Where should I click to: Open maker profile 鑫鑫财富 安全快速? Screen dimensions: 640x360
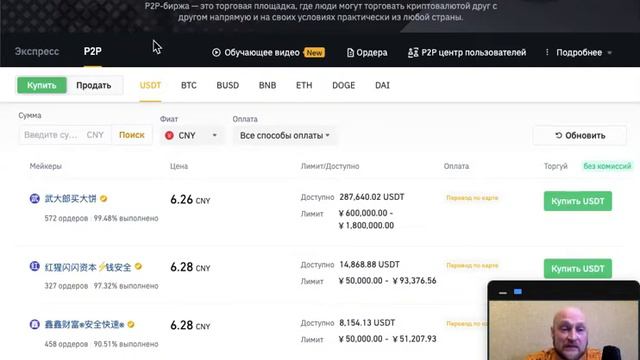(84, 324)
